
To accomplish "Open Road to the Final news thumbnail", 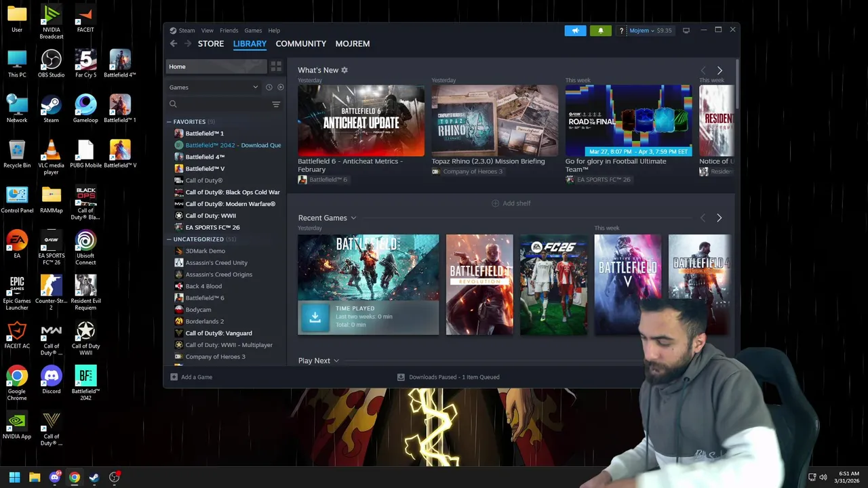I will [629, 121].
